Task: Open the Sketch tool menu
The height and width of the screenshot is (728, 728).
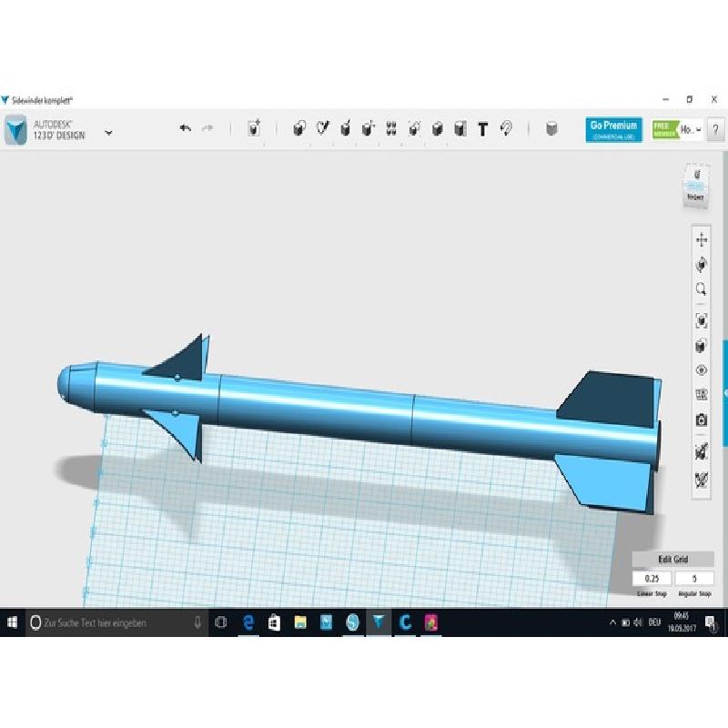Action: 322,128
